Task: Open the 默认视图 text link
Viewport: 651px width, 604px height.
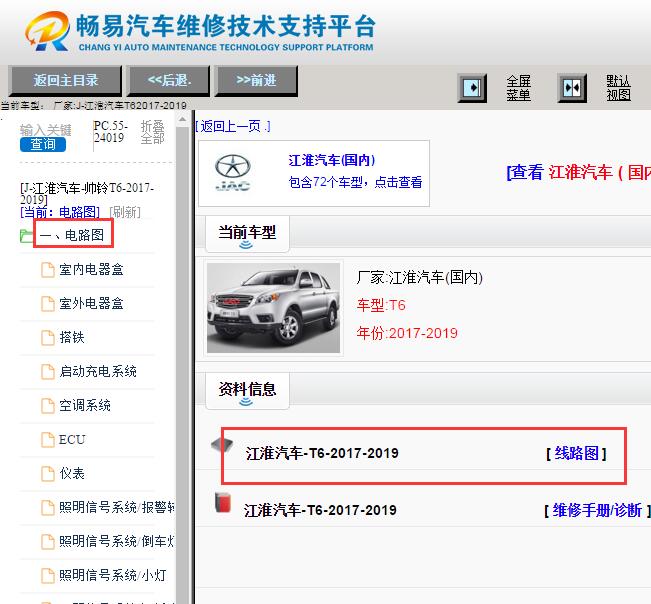Action: (x=618, y=88)
